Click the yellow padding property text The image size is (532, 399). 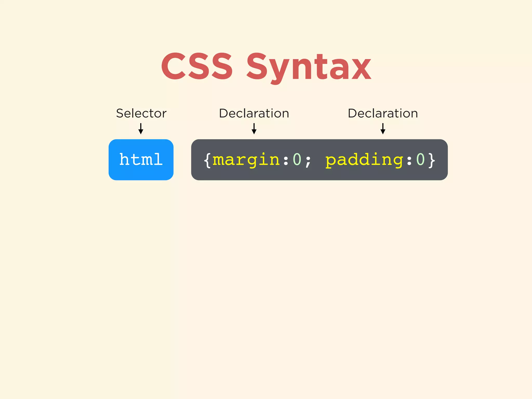click(x=364, y=160)
